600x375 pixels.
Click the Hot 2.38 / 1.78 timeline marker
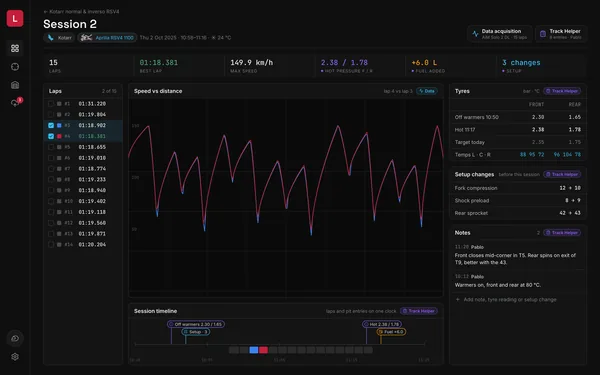tap(382, 324)
